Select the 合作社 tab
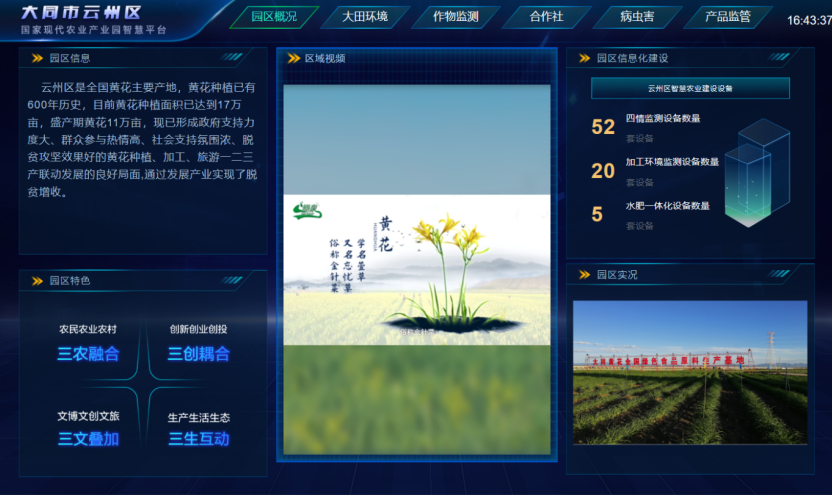The width and height of the screenshot is (832, 495). [x=546, y=17]
